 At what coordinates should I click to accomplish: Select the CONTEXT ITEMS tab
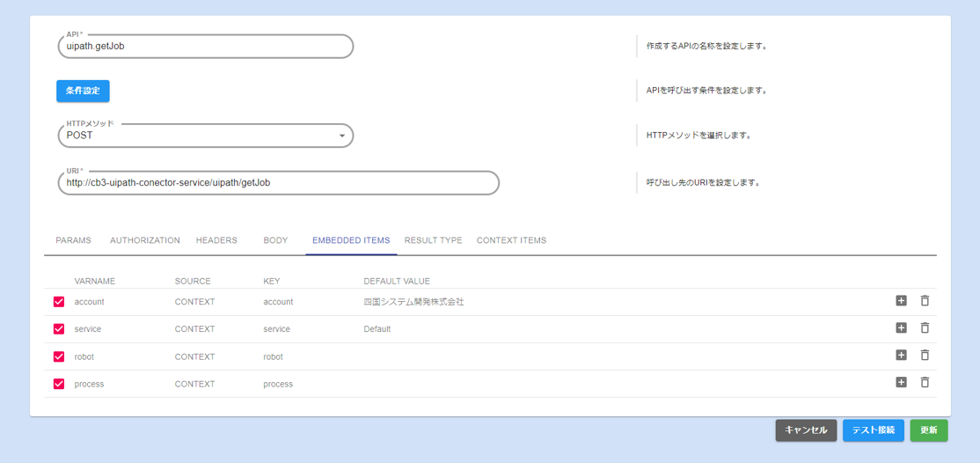point(511,240)
